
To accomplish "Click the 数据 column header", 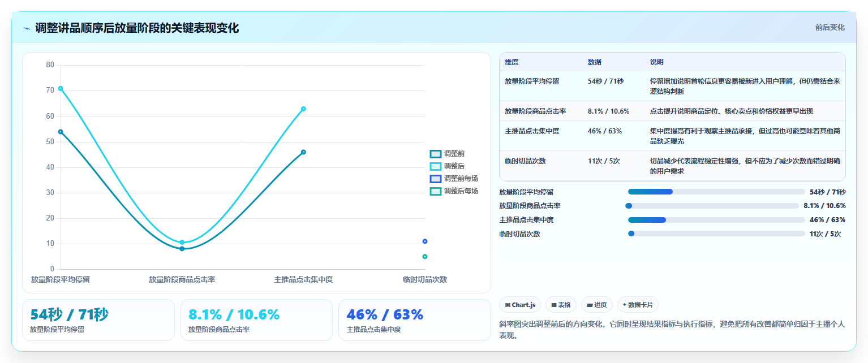I will (x=595, y=62).
